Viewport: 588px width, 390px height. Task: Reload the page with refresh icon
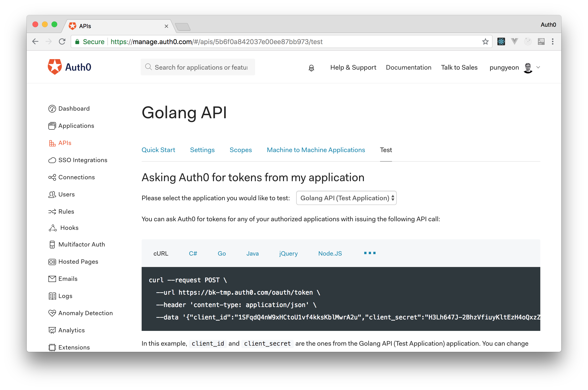[x=62, y=41]
